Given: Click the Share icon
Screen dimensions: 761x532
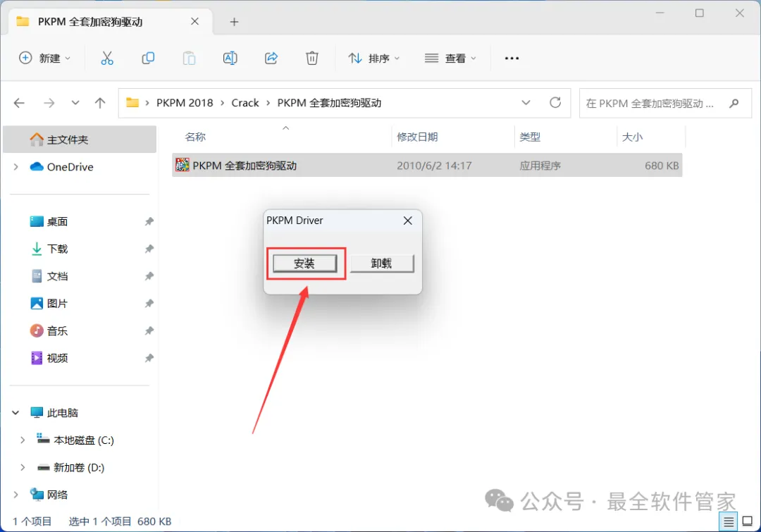Looking at the screenshot, I should click(271, 58).
